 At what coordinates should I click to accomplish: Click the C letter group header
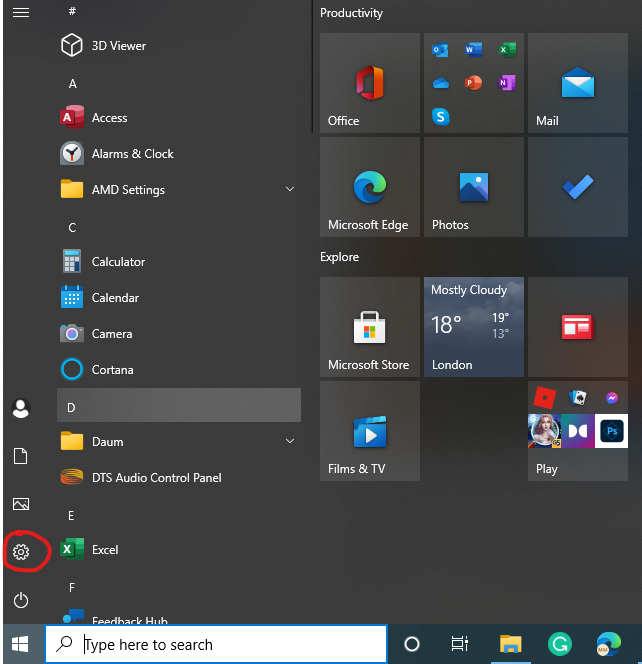pos(72,227)
